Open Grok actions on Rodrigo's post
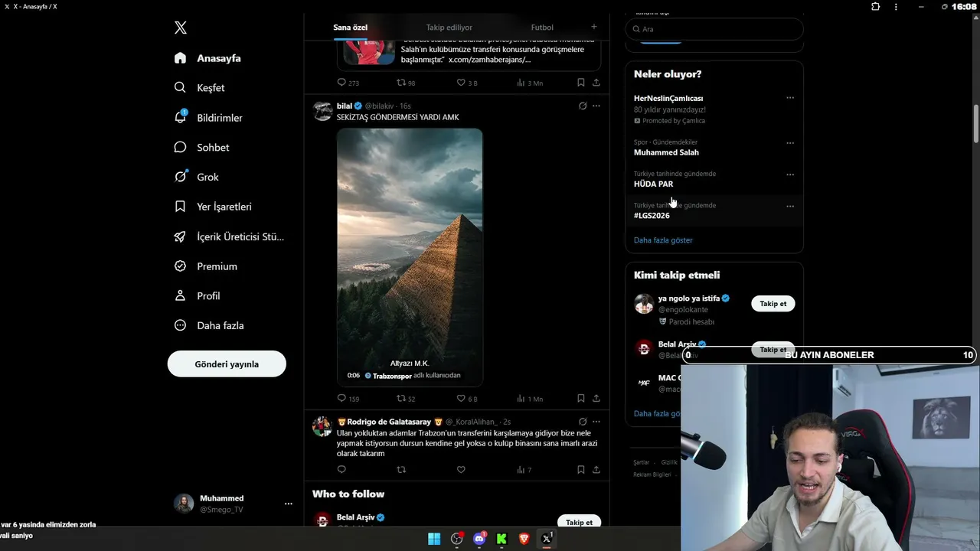Image resolution: width=980 pixels, height=551 pixels. coord(583,422)
